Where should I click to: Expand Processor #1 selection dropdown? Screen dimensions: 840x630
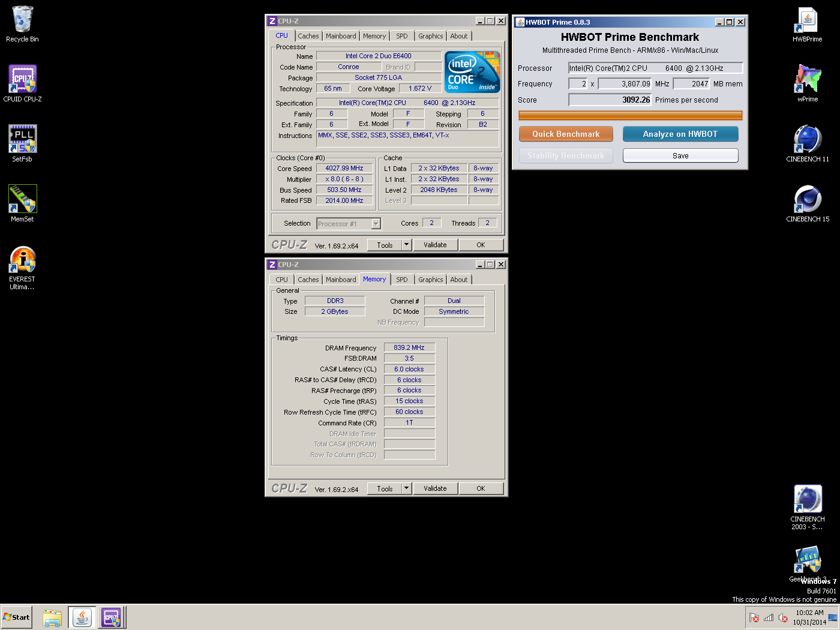[376, 224]
